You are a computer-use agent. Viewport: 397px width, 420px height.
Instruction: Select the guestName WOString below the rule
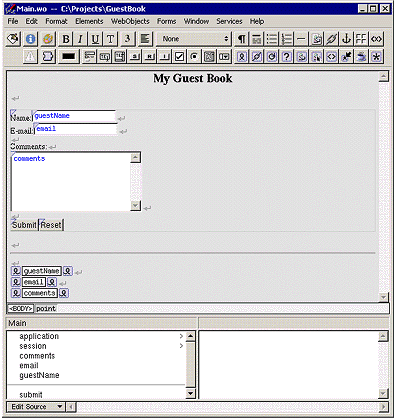pyautogui.click(x=42, y=271)
